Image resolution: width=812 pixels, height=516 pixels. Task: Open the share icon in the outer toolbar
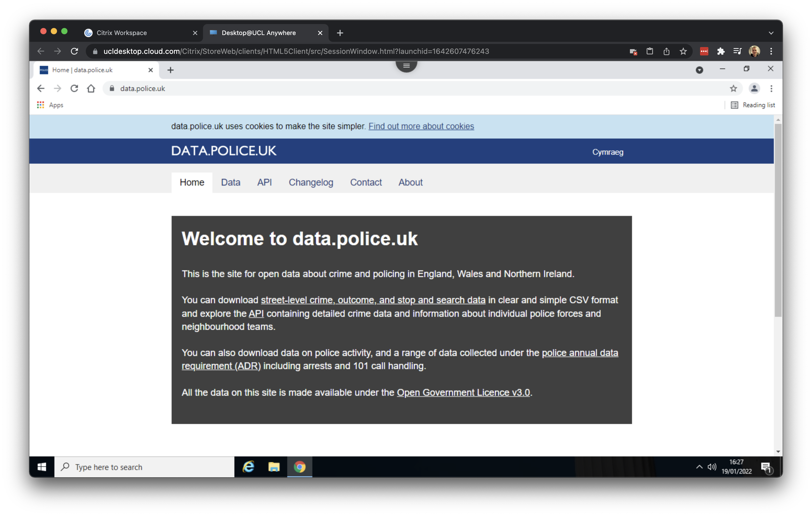point(667,51)
